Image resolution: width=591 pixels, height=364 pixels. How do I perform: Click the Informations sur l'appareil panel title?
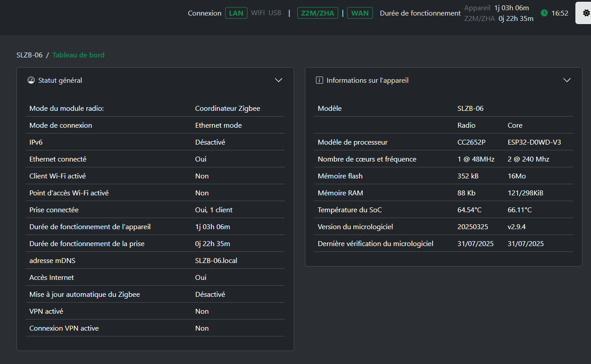click(368, 81)
